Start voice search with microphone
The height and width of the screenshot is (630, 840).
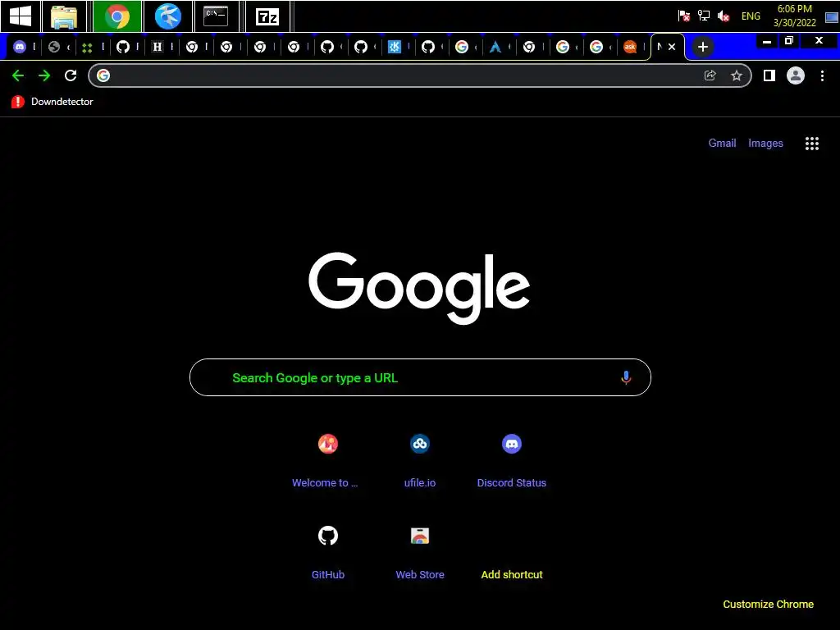(626, 377)
